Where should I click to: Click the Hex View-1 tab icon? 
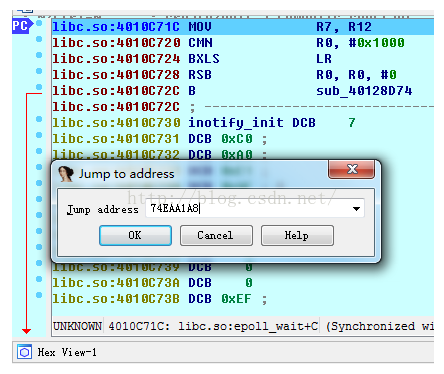[24, 352]
